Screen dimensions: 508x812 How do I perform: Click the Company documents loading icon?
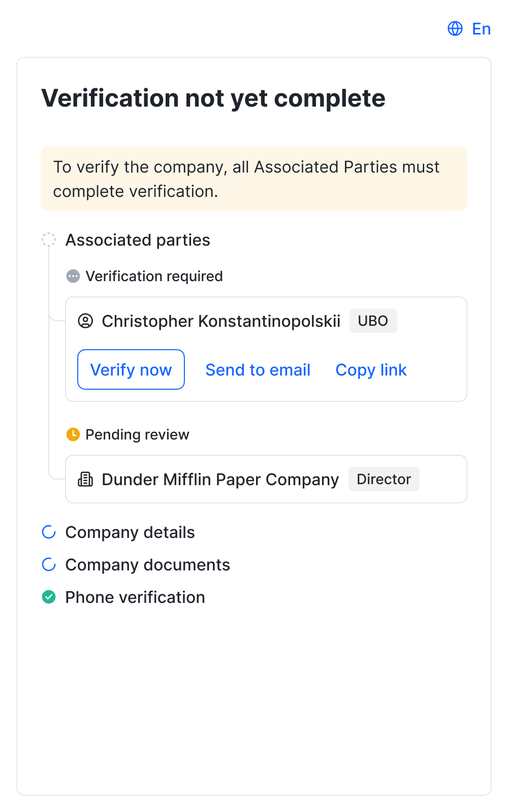(x=49, y=564)
